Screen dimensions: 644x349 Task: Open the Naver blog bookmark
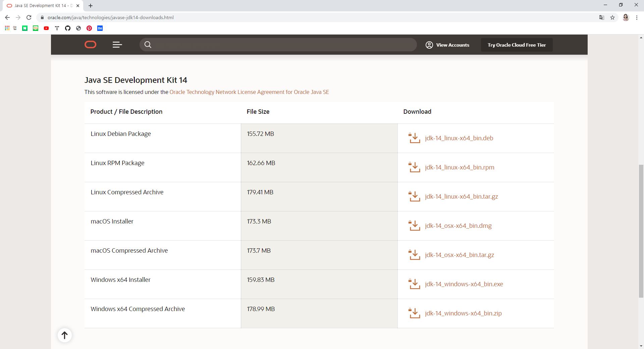coord(36,28)
